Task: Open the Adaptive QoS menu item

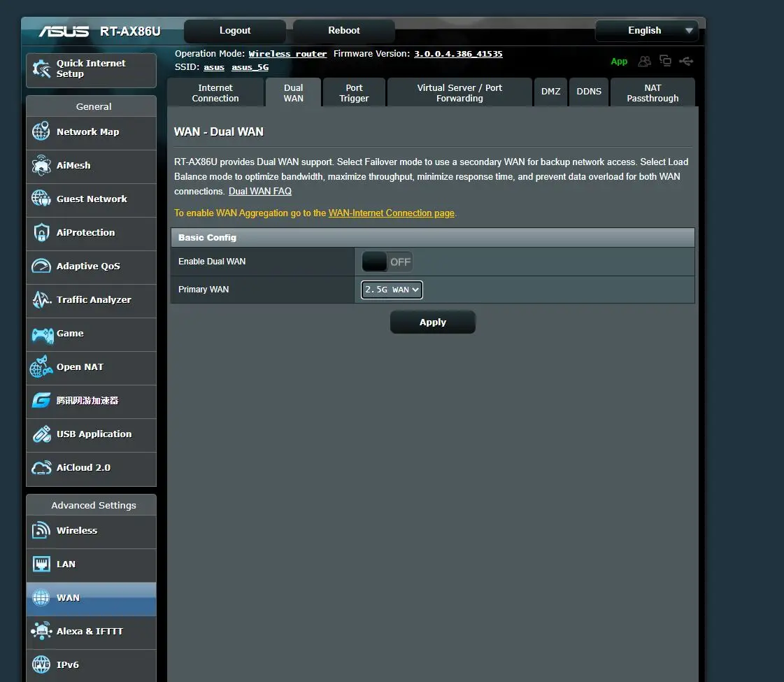Action: (91, 267)
